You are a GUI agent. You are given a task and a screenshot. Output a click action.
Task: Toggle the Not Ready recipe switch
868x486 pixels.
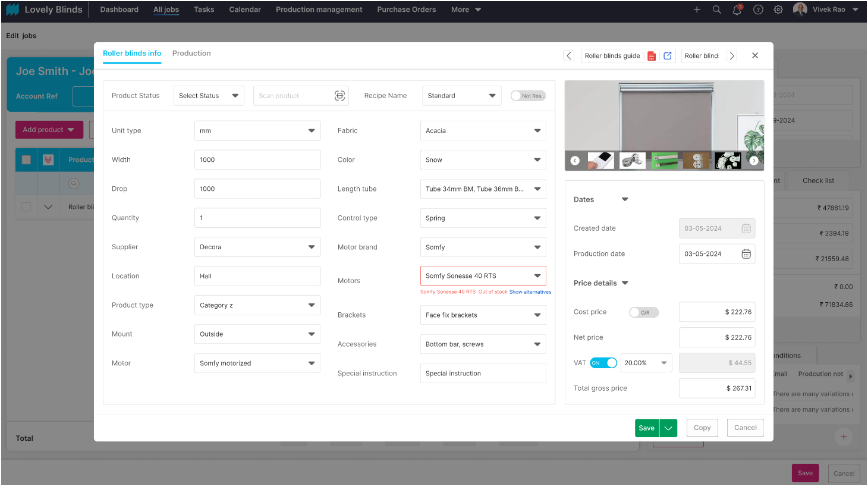(528, 96)
